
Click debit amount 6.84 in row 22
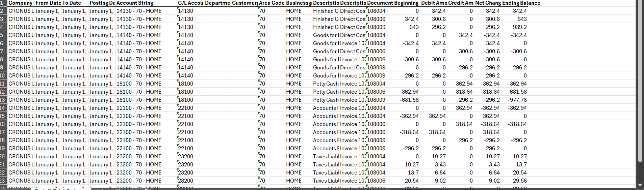click(434, 172)
